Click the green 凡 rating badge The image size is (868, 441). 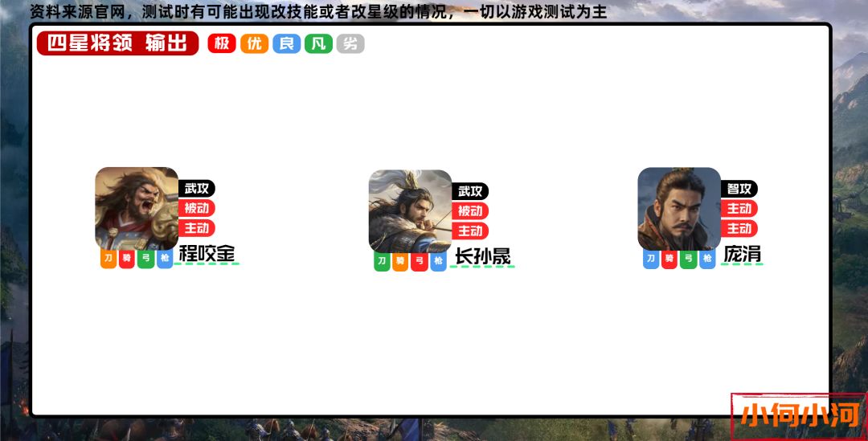[318, 43]
